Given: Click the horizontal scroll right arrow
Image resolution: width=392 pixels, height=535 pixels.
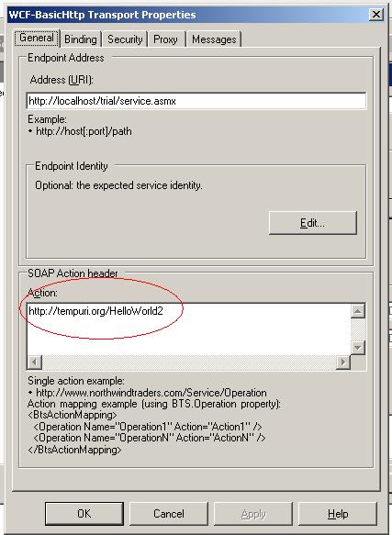Looking at the screenshot, I should (x=343, y=362).
